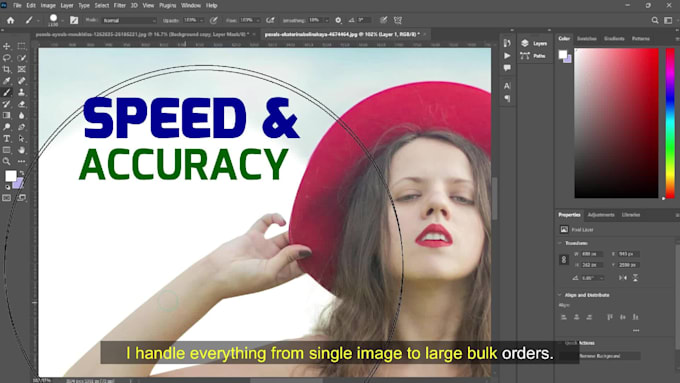The width and height of the screenshot is (680, 383).
Task: Reset default foreground and background colors
Action: 7,187
